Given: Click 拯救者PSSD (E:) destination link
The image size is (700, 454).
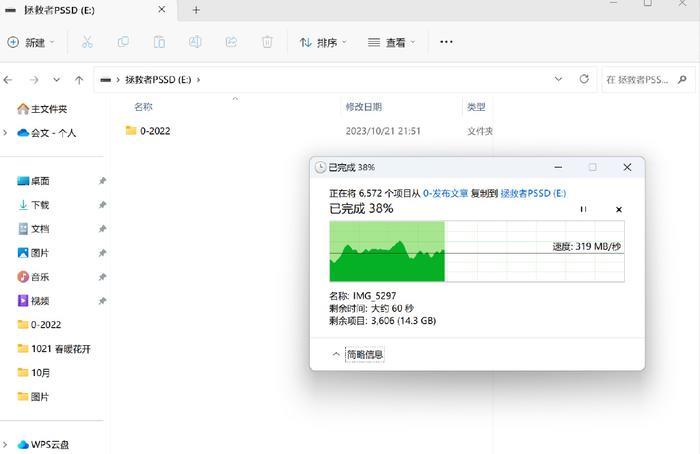Looking at the screenshot, I should [533, 193].
